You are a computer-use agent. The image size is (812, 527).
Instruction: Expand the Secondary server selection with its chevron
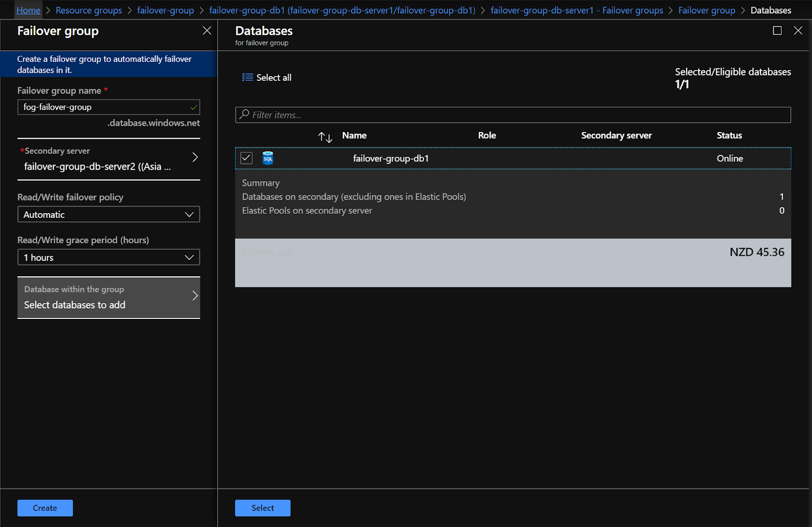[x=195, y=157]
